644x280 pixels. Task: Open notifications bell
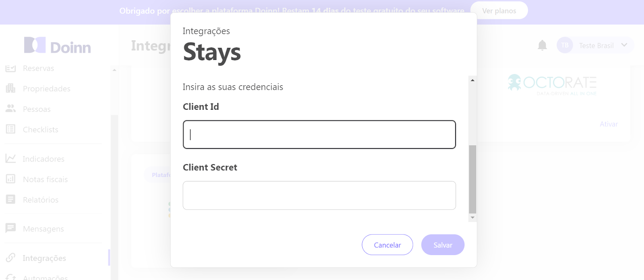click(x=542, y=45)
